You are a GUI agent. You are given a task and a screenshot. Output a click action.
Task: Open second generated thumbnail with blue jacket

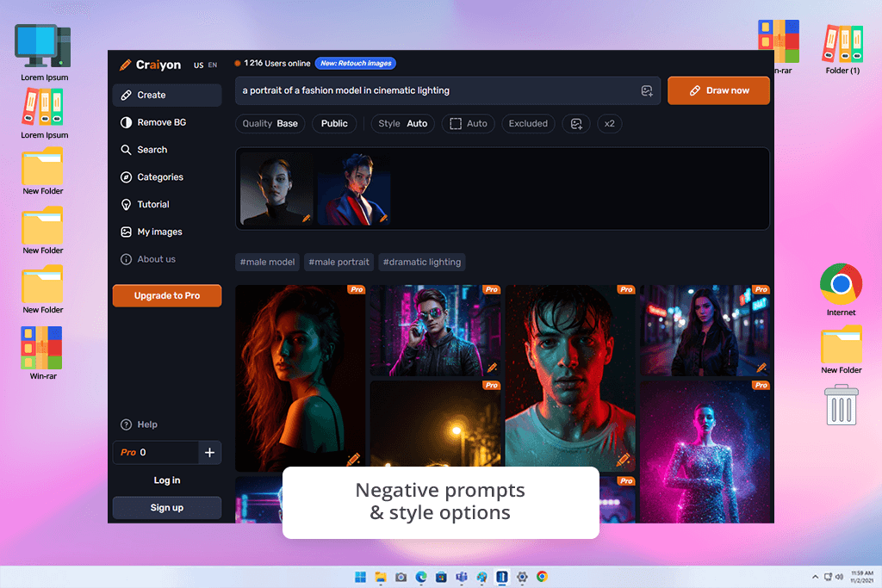pyautogui.click(x=354, y=189)
